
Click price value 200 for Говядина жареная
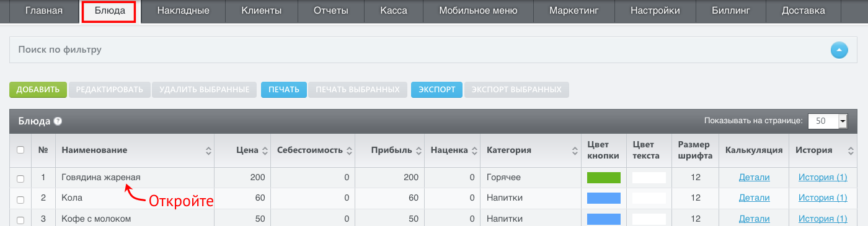click(x=257, y=177)
